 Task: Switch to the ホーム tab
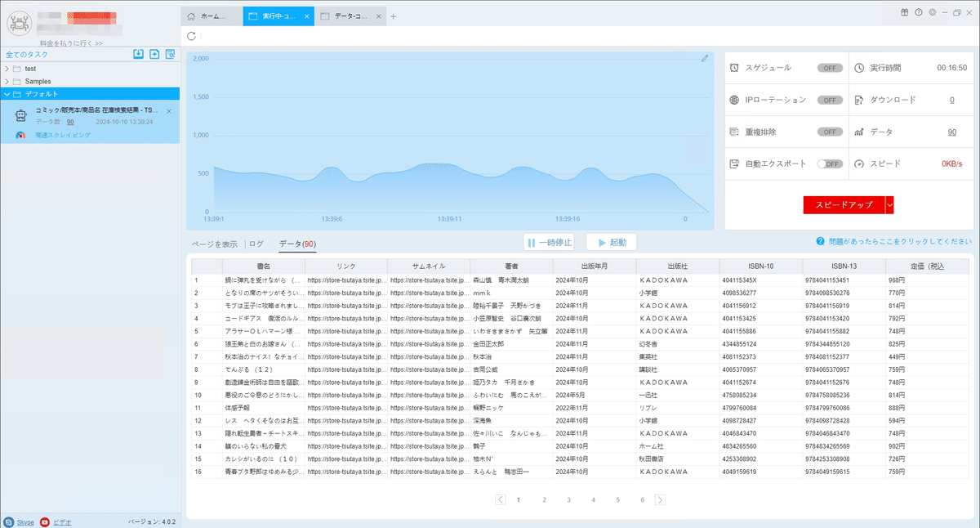[x=211, y=16]
